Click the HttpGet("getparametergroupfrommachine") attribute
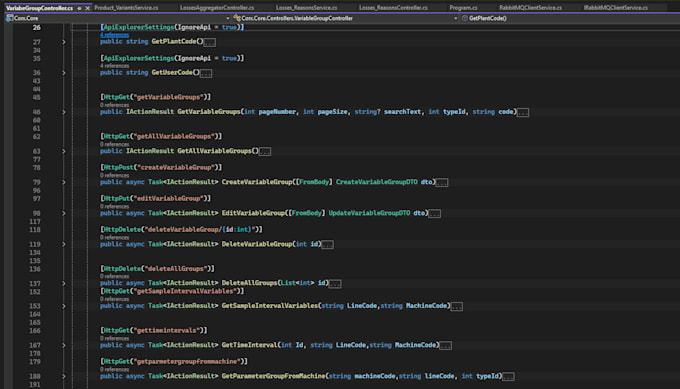Screen dimensions: 680x389 coord(174,362)
